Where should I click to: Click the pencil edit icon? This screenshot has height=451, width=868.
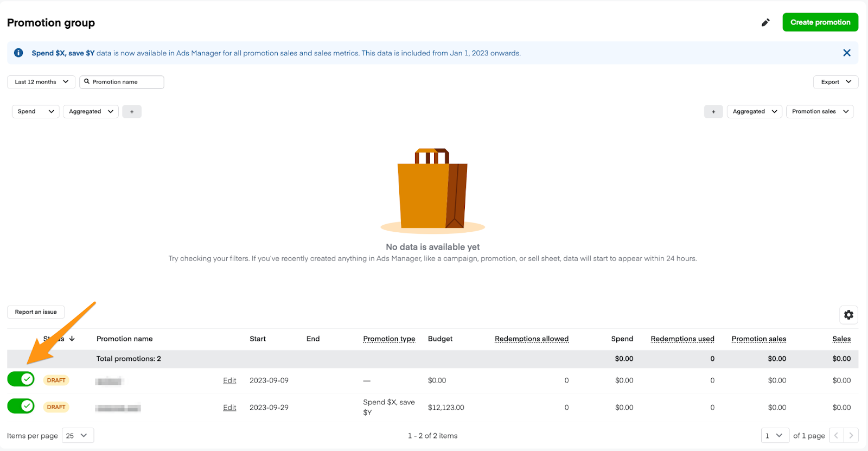(765, 22)
